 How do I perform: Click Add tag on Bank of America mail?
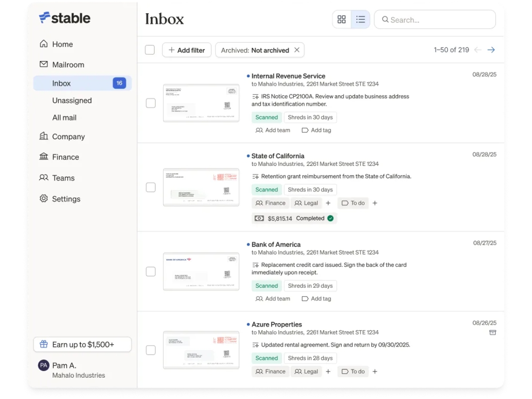pos(317,299)
